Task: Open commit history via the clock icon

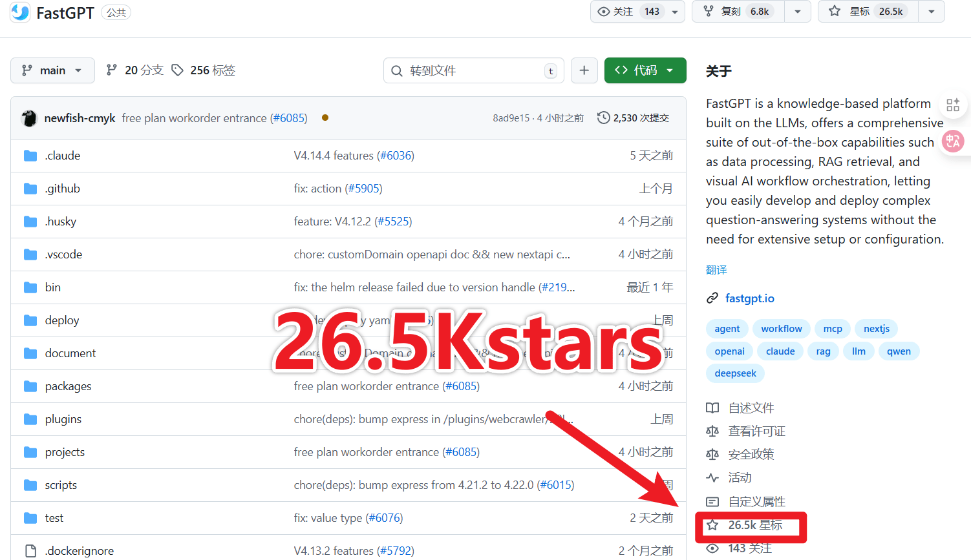Action: click(603, 118)
